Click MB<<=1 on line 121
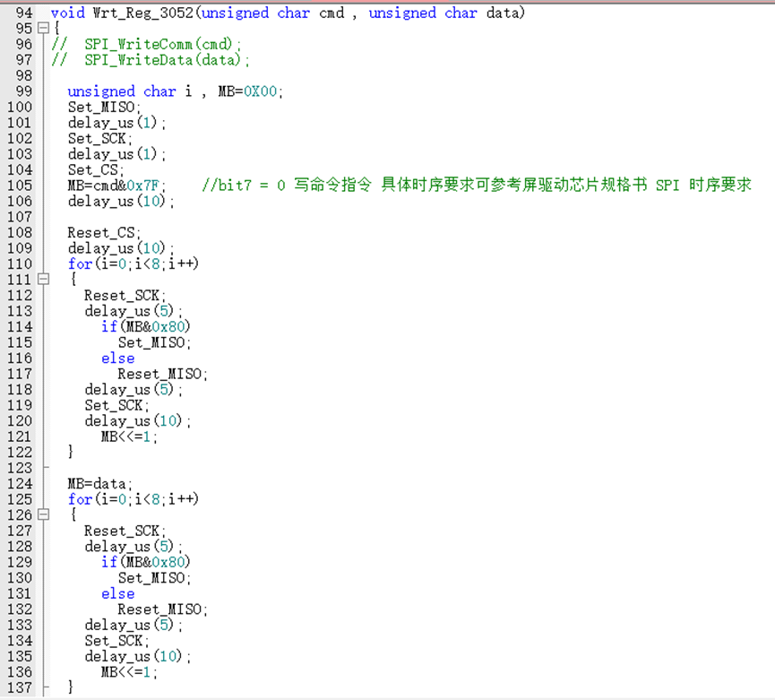Image resolution: width=775 pixels, height=700 pixels. (x=129, y=437)
